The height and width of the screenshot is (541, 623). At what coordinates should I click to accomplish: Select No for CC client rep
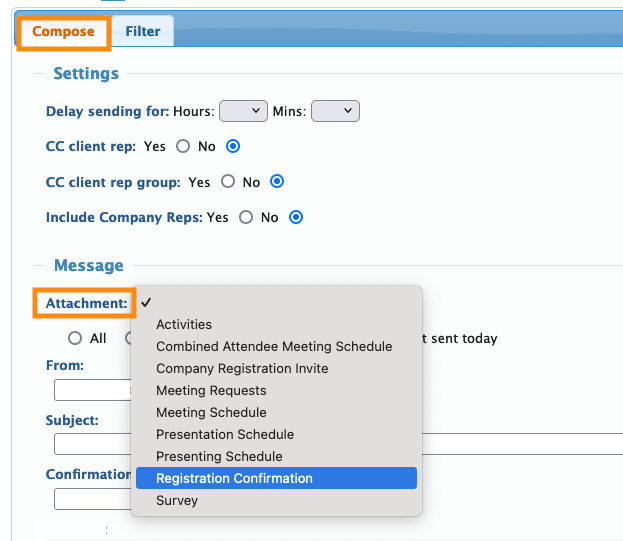(233, 146)
